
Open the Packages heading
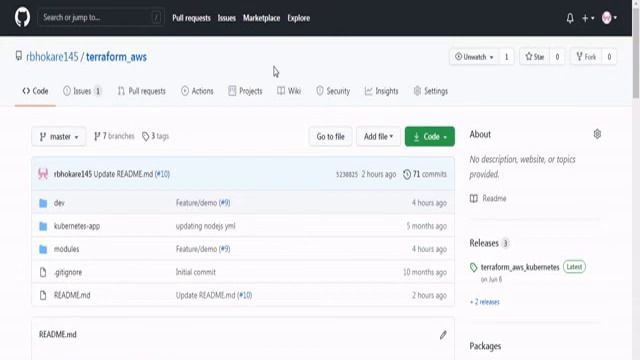pos(485,346)
